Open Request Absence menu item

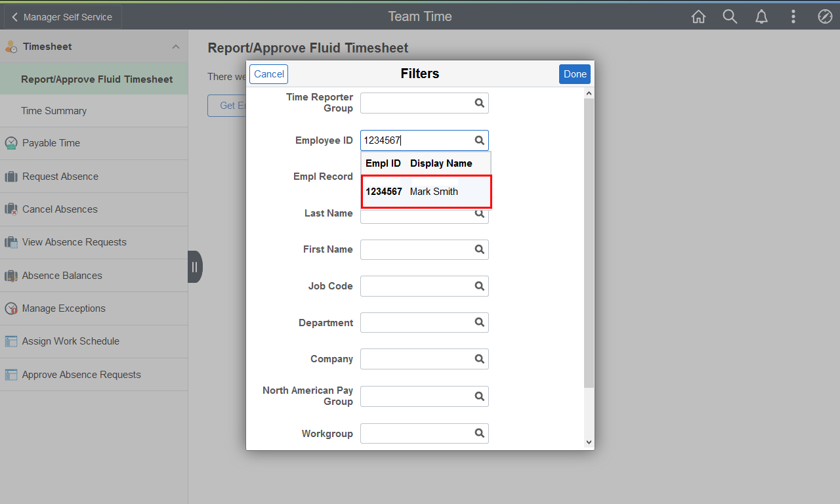click(94, 177)
